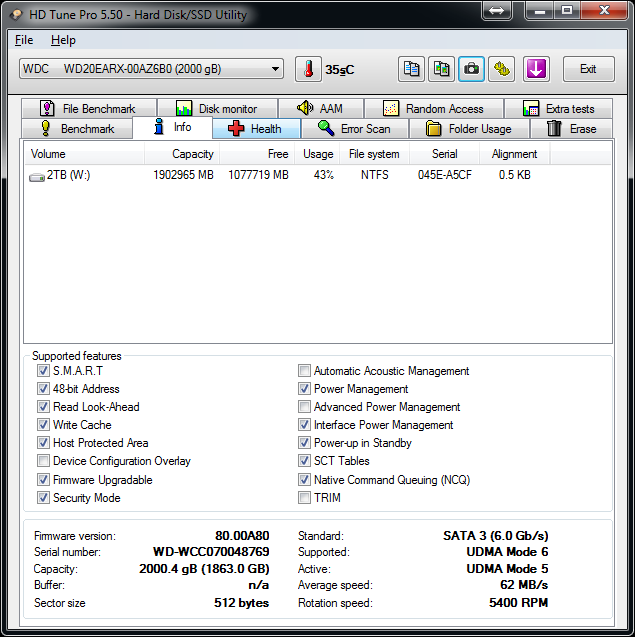The width and height of the screenshot is (635, 637).
Task: Sort by the Serial column header
Action: [444, 154]
